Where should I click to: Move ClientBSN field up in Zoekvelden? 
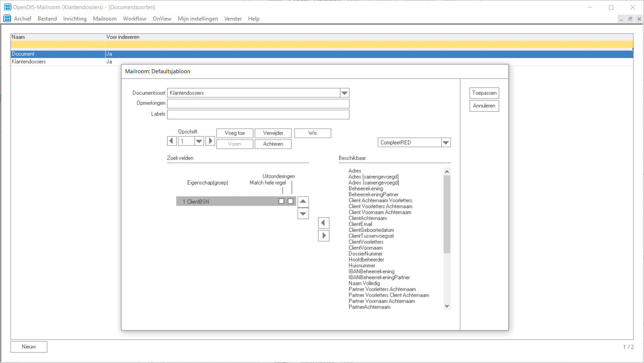point(303,202)
